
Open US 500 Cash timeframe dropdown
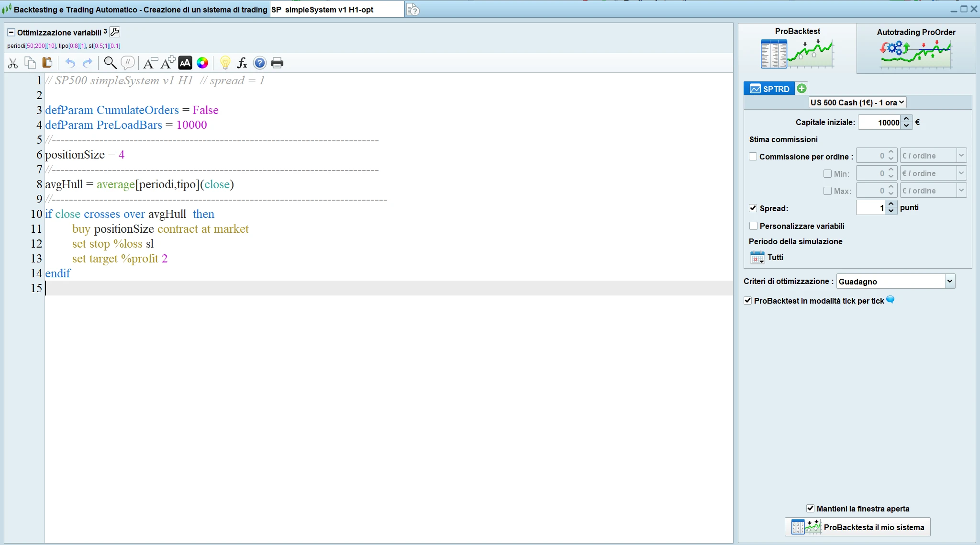(x=857, y=102)
